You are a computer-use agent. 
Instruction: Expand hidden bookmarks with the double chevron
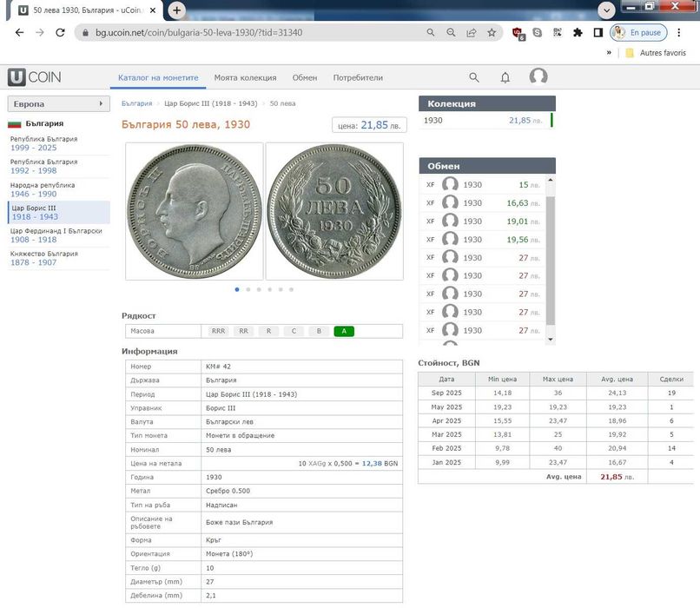(x=609, y=53)
